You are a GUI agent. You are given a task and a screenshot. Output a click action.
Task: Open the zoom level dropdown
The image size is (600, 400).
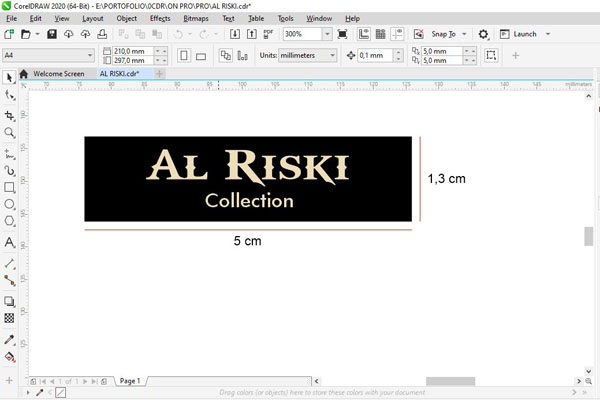pos(327,34)
